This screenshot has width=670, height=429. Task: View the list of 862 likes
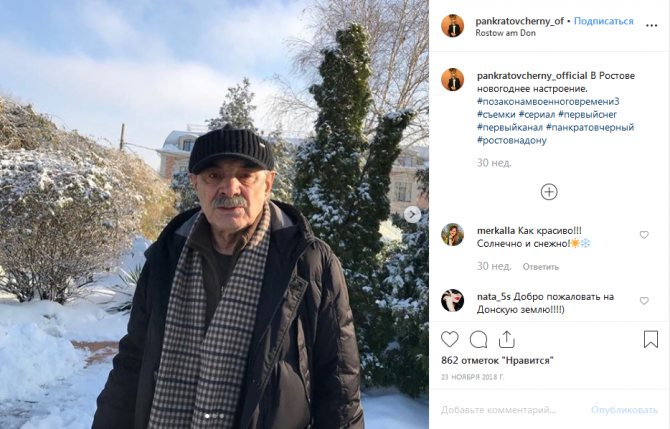pyautogui.click(x=497, y=361)
